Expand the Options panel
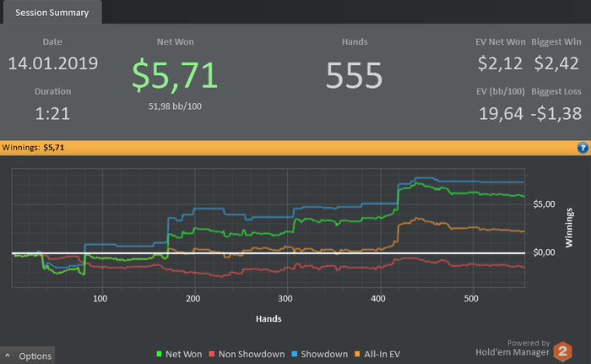This screenshot has width=591, height=364. point(28,356)
